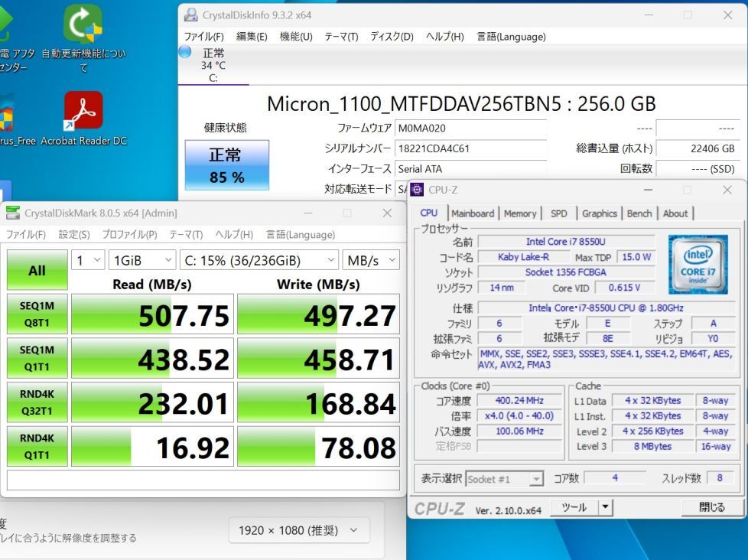The image size is (748, 560).
Task: Click the Kaby Lake-R code name field
Action: (x=523, y=257)
